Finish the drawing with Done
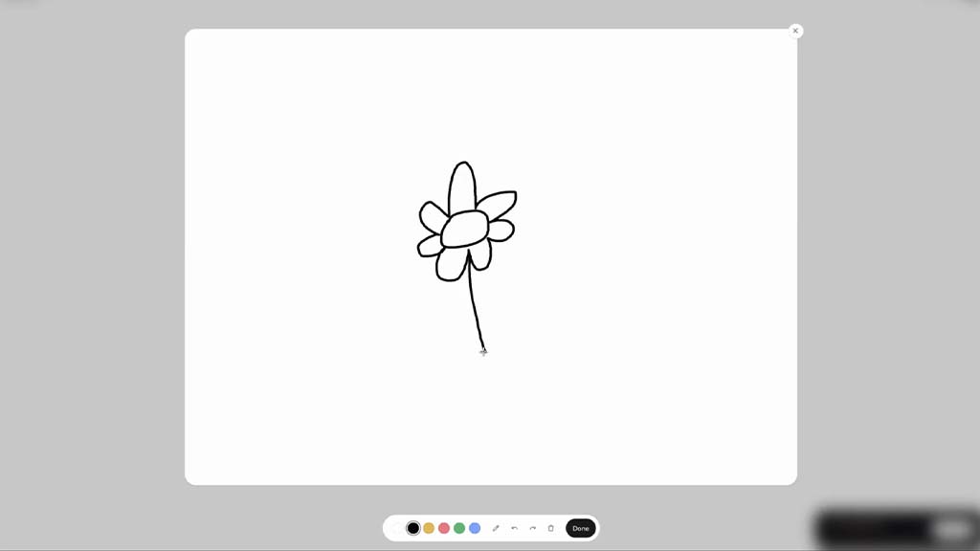This screenshot has width=980, height=551. (581, 528)
